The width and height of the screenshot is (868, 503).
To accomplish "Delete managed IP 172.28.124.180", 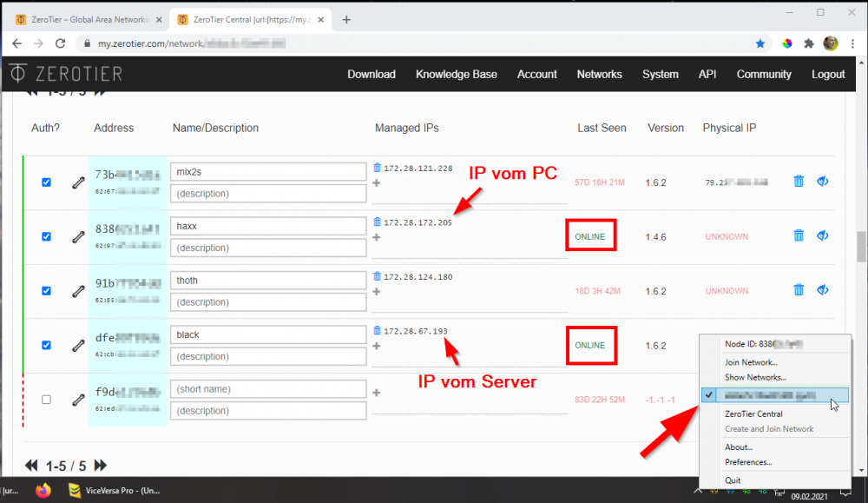I will coord(377,276).
